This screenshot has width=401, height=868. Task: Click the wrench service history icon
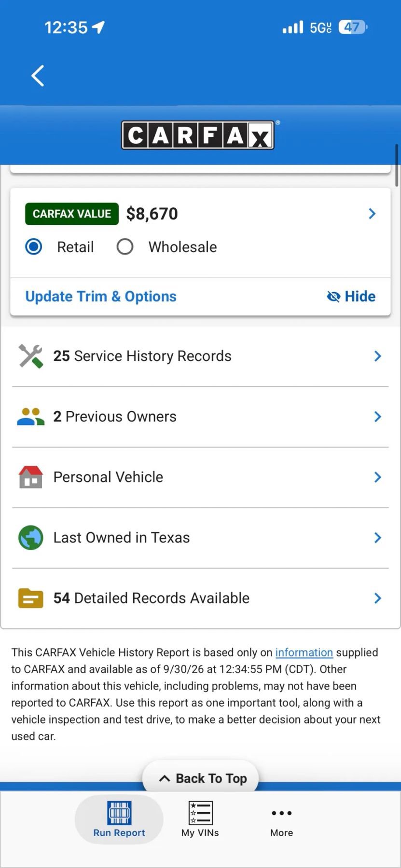31,356
